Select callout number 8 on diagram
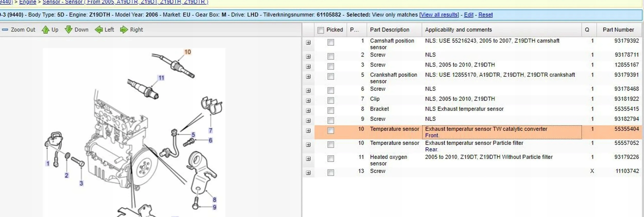 tap(214, 200)
